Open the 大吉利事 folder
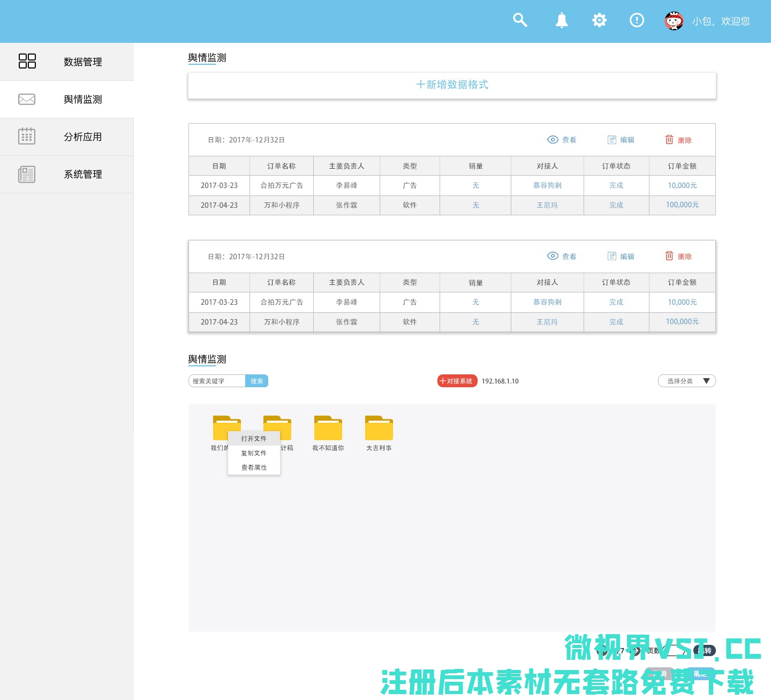The width and height of the screenshot is (771, 700). click(379, 428)
